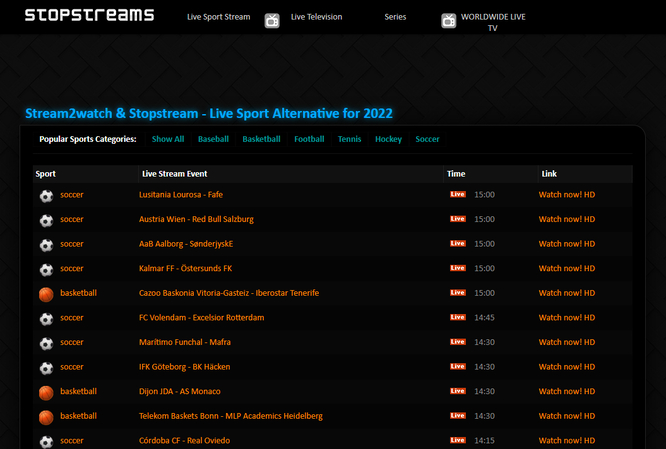Click basketball icon in Dijon JDA row
The height and width of the screenshot is (449, 666).
[x=46, y=393]
